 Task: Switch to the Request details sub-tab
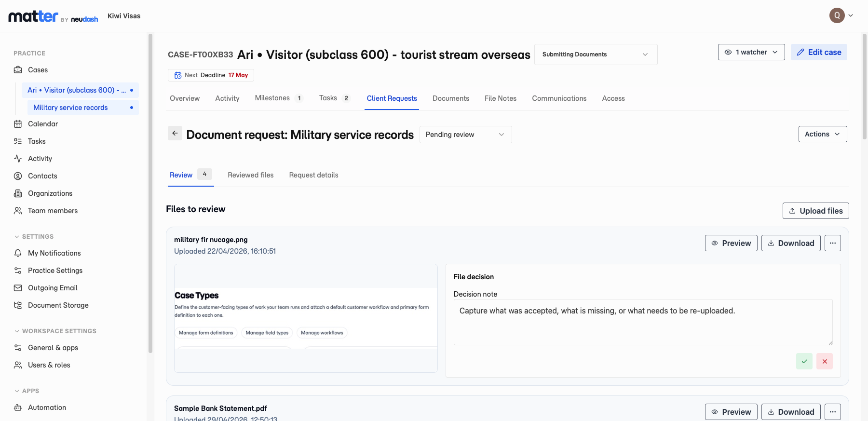[314, 175]
